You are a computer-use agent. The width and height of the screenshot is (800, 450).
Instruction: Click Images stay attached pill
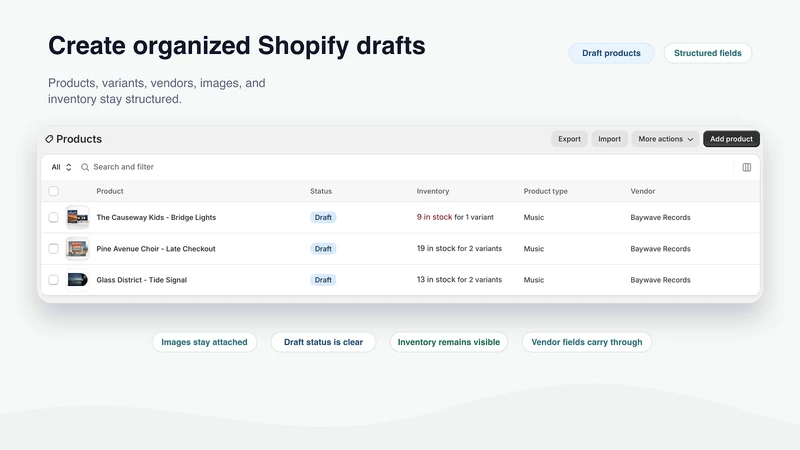coord(204,342)
